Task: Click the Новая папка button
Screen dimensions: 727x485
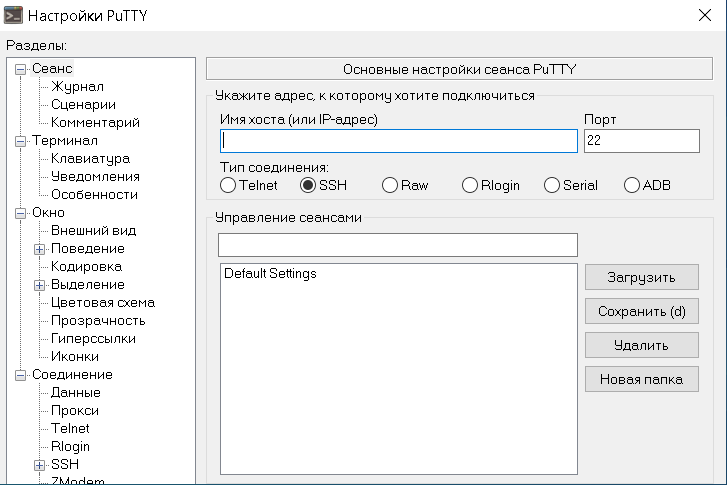Action: coord(642,379)
